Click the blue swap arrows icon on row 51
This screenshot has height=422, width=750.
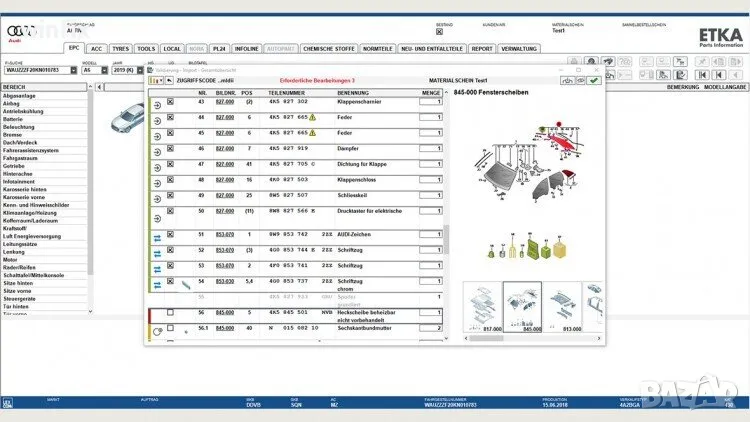click(x=158, y=236)
